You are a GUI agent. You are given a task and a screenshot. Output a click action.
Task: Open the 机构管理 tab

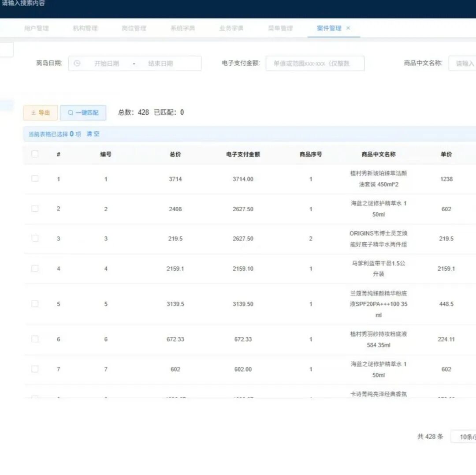[85, 28]
